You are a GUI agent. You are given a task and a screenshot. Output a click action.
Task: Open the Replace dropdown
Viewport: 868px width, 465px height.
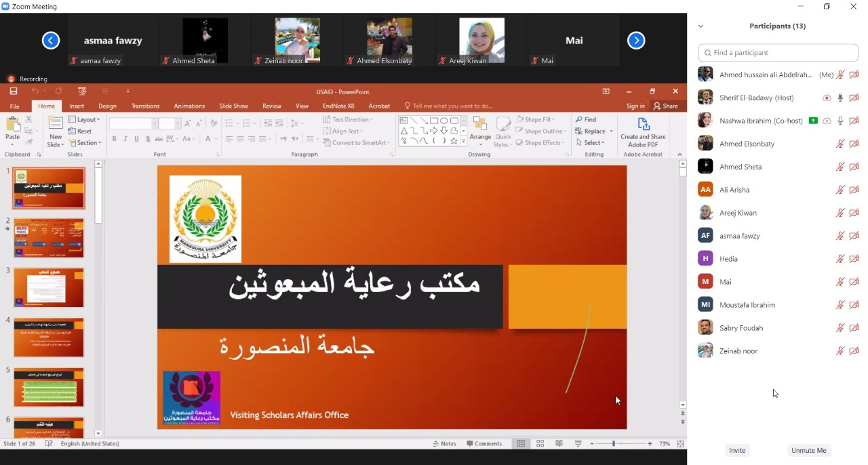594,131
